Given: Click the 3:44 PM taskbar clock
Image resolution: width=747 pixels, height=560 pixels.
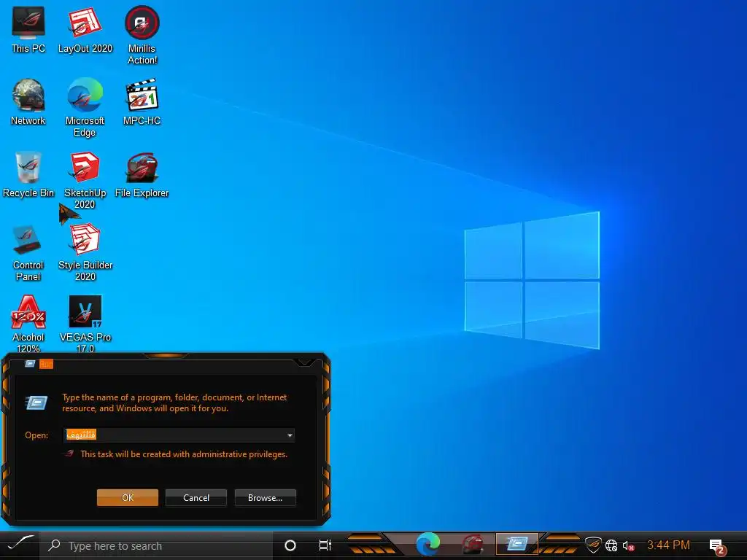Looking at the screenshot, I should (668, 545).
